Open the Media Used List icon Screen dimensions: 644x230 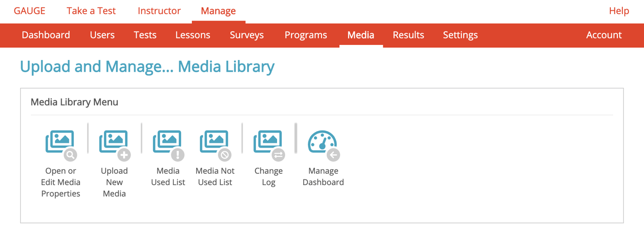[x=168, y=145]
